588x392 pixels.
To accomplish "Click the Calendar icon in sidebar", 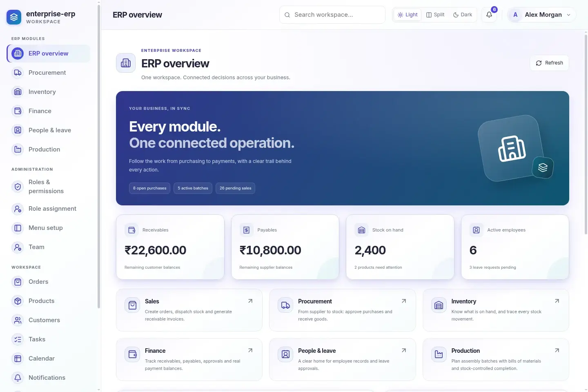I will tap(18, 359).
